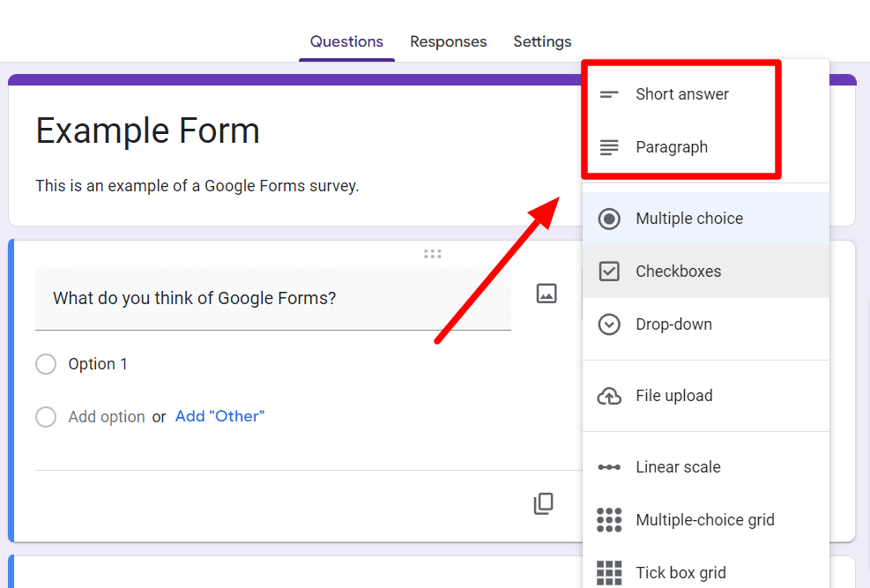
Task: Pick Checkboxes from the type menu
Action: 706,272
